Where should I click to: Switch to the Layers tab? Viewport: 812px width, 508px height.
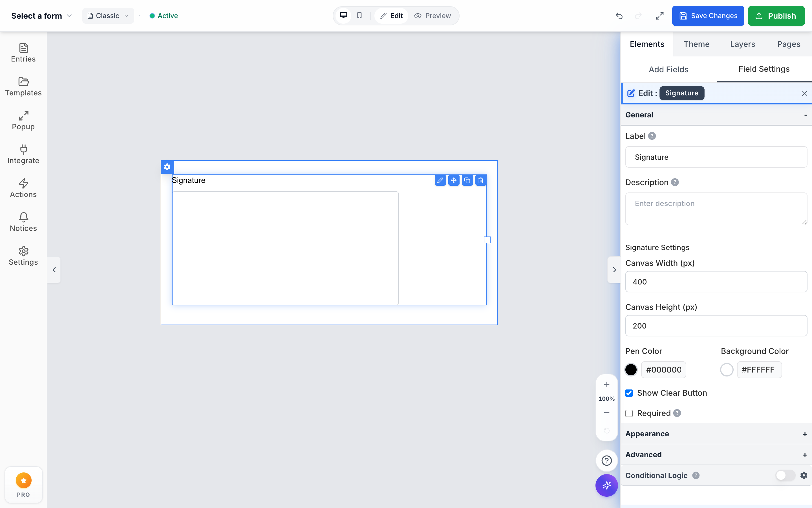pos(743,44)
